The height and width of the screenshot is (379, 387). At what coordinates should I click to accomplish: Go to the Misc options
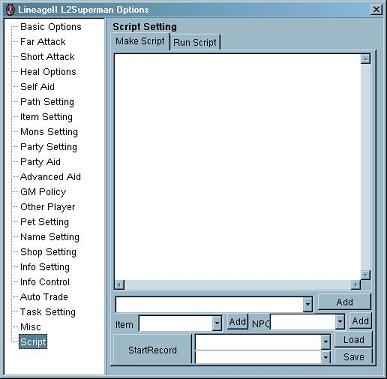30,327
